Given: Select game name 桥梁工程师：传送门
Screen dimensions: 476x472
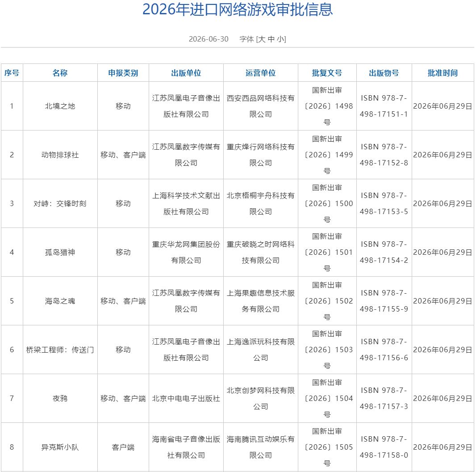Looking at the screenshot, I should (60, 350).
